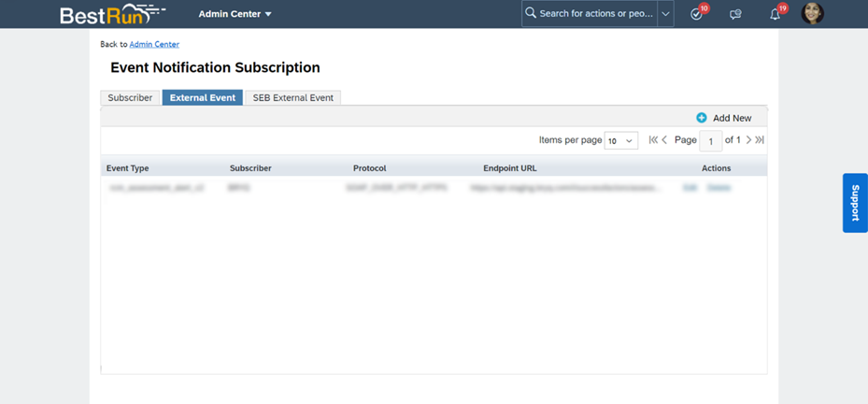The image size is (868, 404).
Task: Click the blue Support side button
Action: pyautogui.click(x=854, y=203)
